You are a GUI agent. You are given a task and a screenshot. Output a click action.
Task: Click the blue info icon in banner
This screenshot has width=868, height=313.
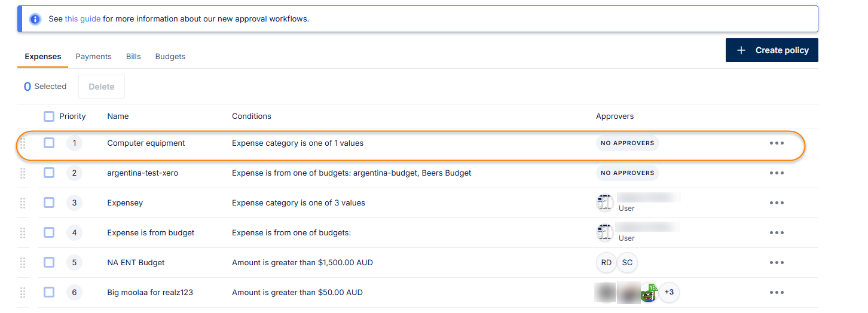[x=35, y=19]
